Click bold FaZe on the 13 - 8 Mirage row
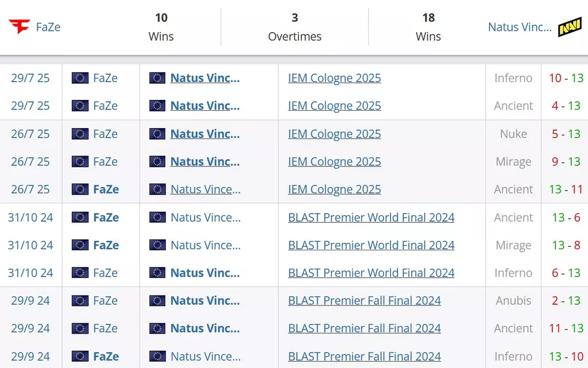The image size is (588, 368). [106, 245]
